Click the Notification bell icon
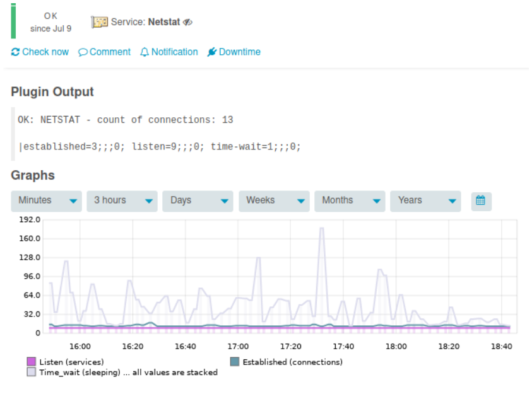532x394 pixels. click(145, 52)
